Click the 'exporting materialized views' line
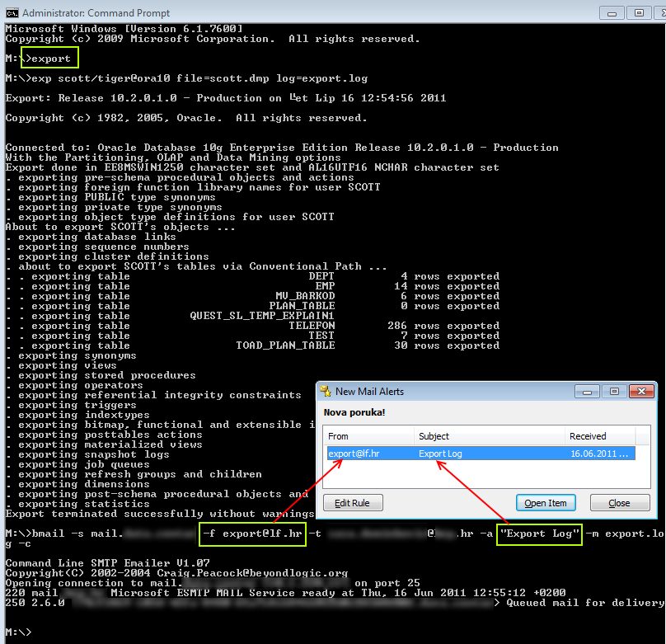666x644 pixels. [105, 444]
